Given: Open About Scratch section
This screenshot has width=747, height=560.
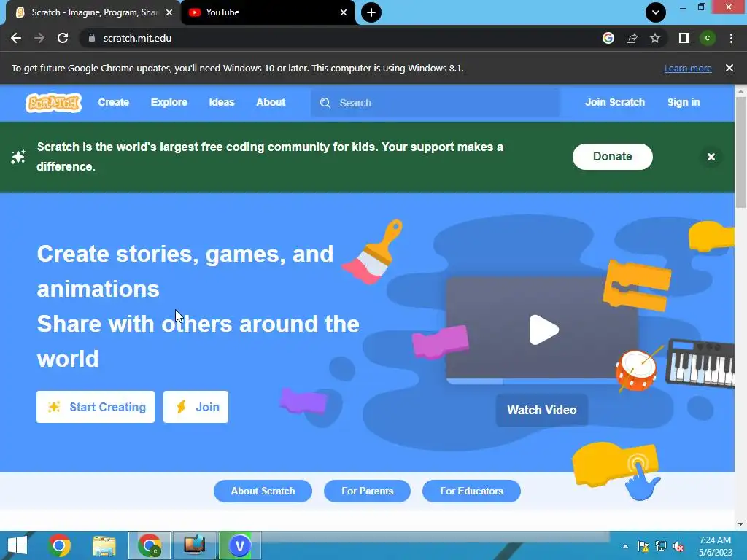Looking at the screenshot, I should coord(263,491).
